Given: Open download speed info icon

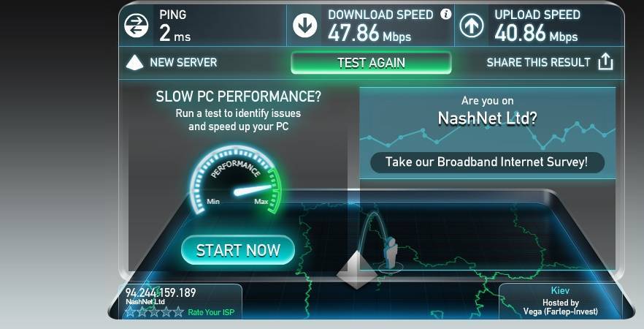Looking at the screenshot, I should point(445,15).
